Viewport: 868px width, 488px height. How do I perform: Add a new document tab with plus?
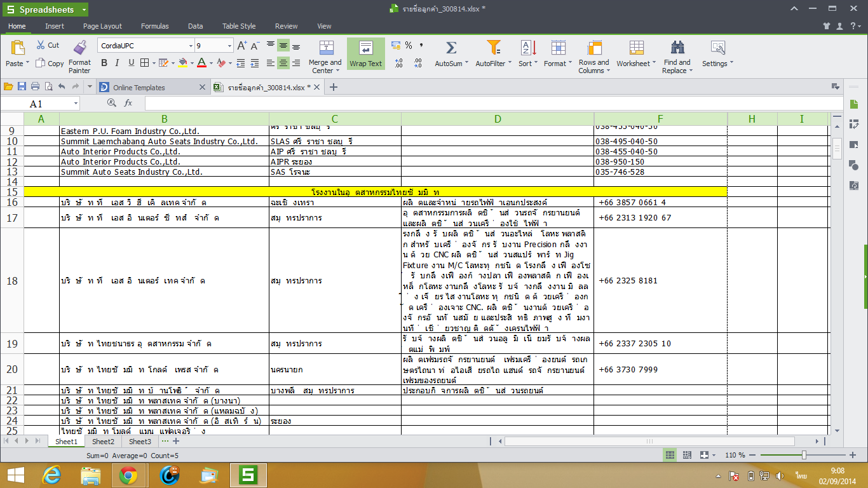333,87
